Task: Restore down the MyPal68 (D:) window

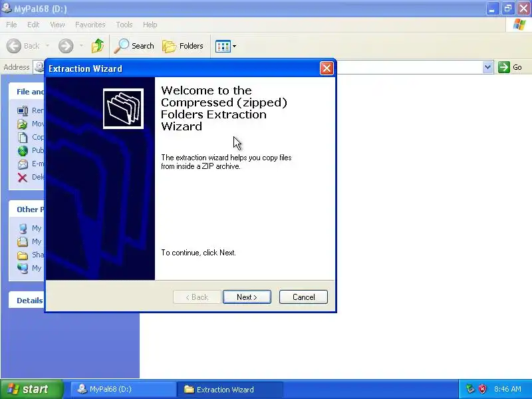Action: (x=508, y=9)
